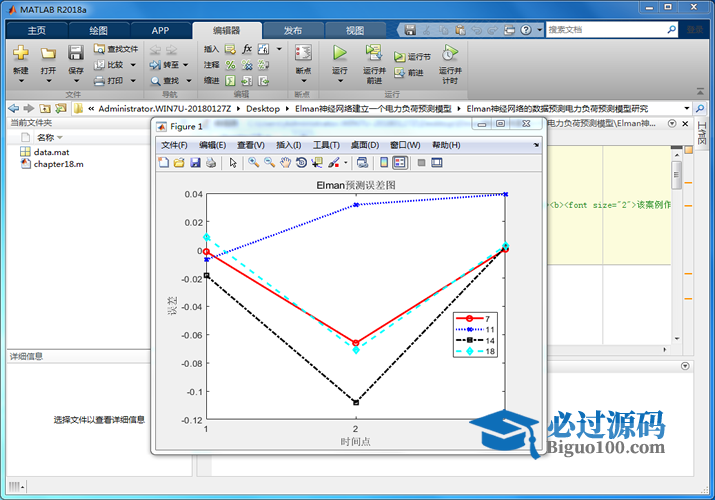Image resolution: width=715 pixels, height=500 pixels.
Task: Click Run and Advance (运行并前进) icon
Action: point(374,52)
